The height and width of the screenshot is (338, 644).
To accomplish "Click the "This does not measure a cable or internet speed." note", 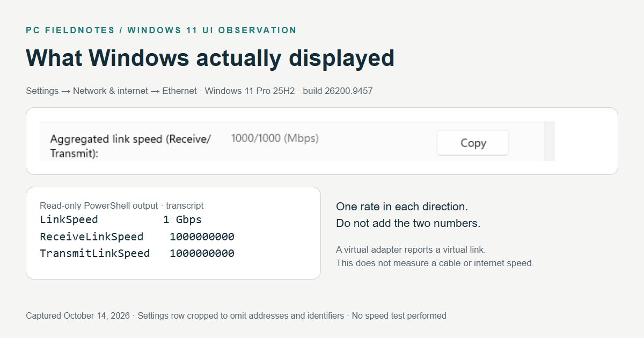I will pyautogui.click(x=435, y=263).
